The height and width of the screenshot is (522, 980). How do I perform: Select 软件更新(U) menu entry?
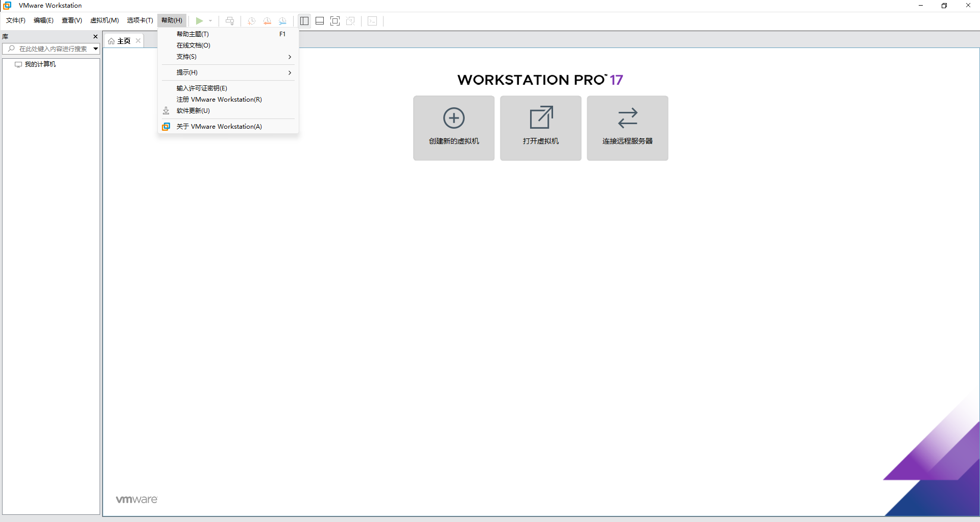coord(228,111)
